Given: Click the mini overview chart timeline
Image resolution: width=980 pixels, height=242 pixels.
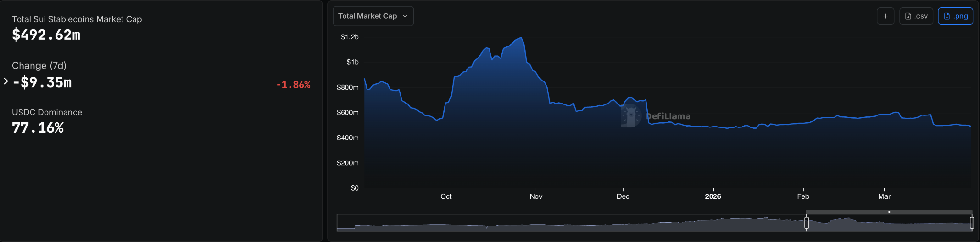Looking at the screenshot, I should 655,223.
